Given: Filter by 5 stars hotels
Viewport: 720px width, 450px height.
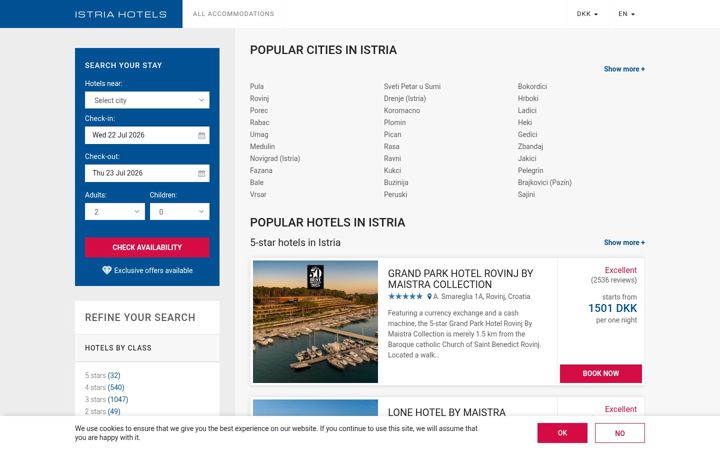Looking at the screenshot, I should pos(102,376).
